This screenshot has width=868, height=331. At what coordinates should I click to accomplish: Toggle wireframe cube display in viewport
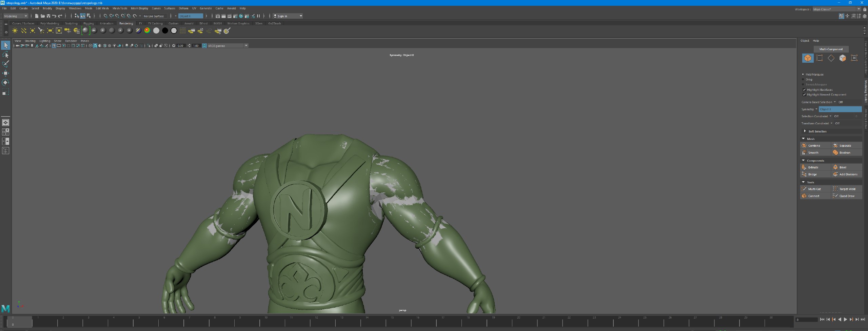pos(90,45)
